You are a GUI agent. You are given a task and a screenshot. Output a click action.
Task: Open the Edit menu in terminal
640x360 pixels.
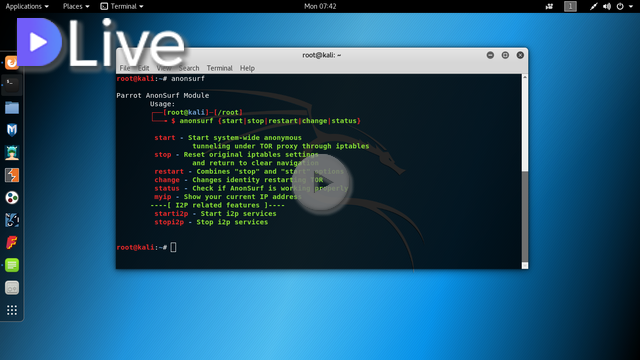[143, 68]
